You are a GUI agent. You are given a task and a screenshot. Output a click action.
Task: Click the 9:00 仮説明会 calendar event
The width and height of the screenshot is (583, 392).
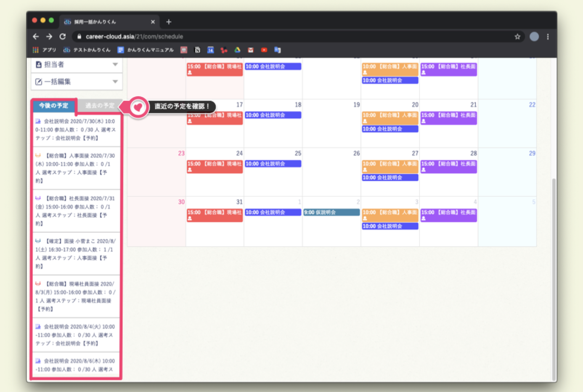(331, 212)
